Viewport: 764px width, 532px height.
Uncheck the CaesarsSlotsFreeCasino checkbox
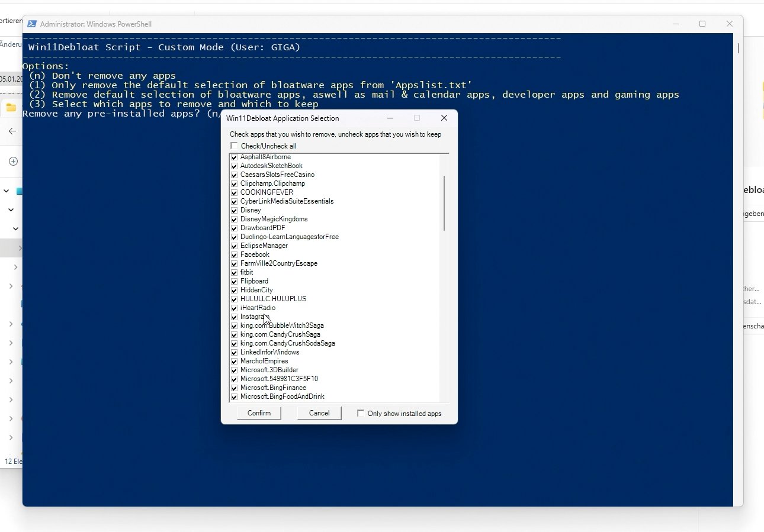[x=235, y=175]
